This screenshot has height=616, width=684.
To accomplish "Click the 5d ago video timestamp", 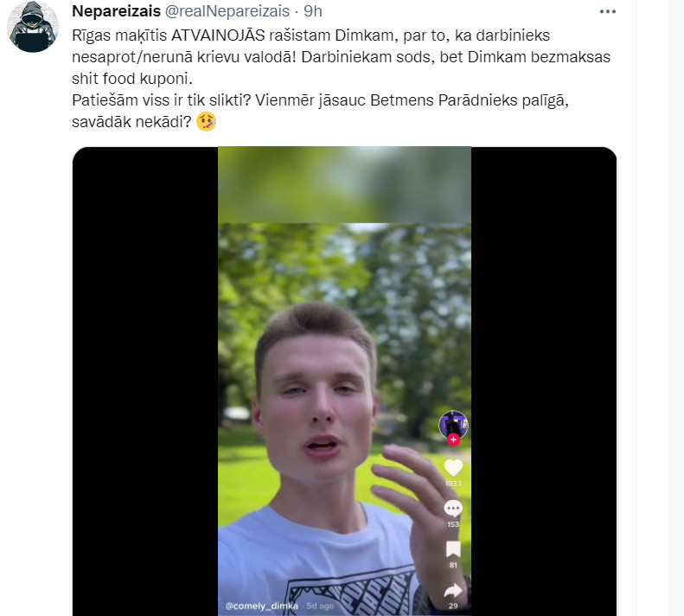I will click(320, 606).
